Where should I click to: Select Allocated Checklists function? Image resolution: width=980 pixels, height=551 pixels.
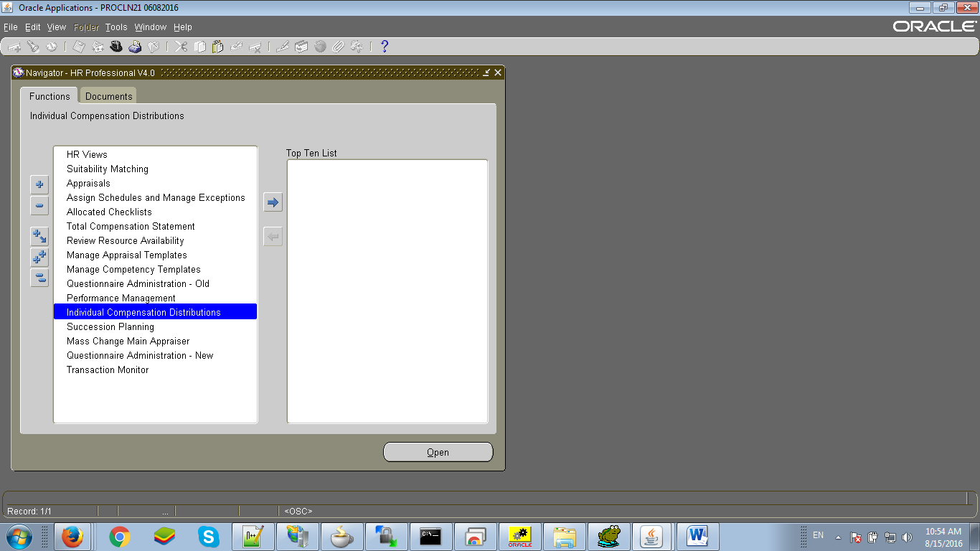tap(109, 212)
